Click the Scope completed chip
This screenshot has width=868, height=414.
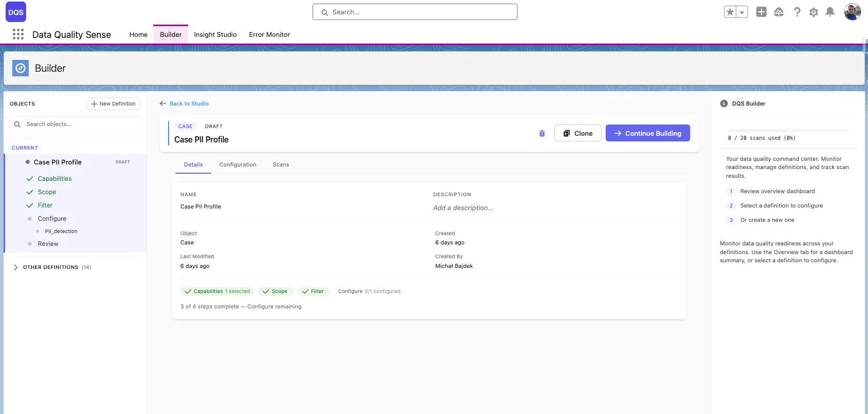pos(276,292)
